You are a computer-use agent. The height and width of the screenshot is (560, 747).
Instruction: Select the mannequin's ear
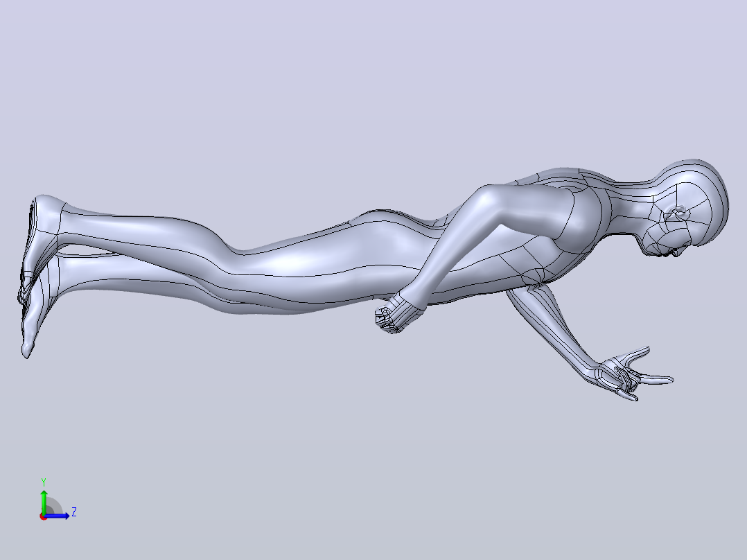pos(676,214)
